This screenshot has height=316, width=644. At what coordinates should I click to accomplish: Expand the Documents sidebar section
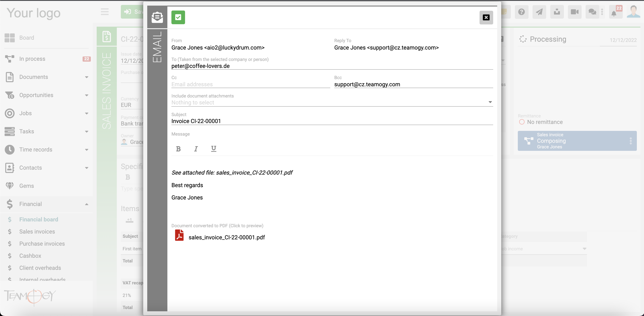[x=87, y=77]
